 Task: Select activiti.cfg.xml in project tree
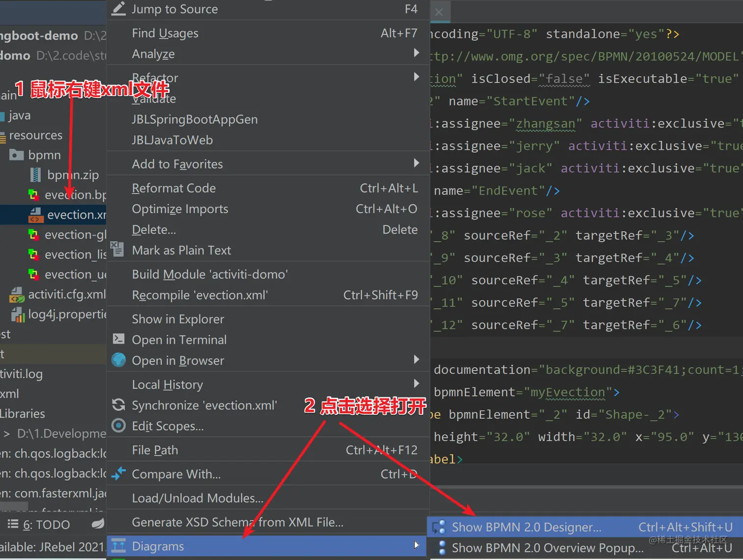coord(67,294)
